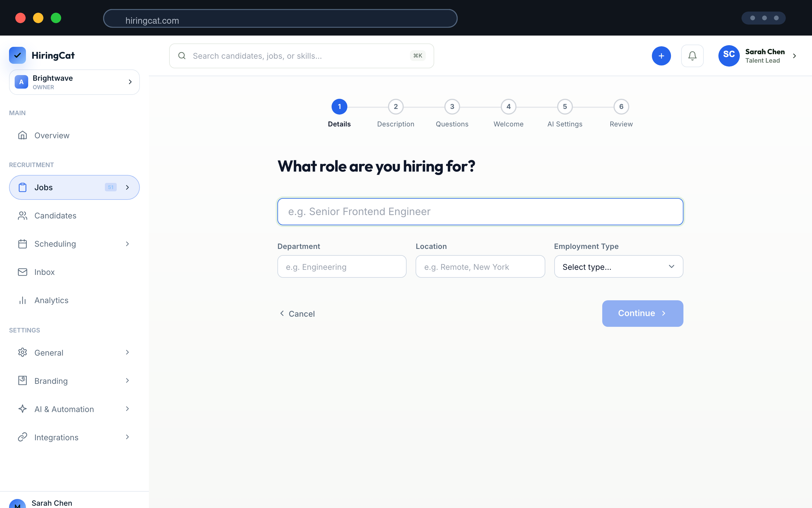Expand the Integrations chevron
812x508 pixels.
click(127, 437)
